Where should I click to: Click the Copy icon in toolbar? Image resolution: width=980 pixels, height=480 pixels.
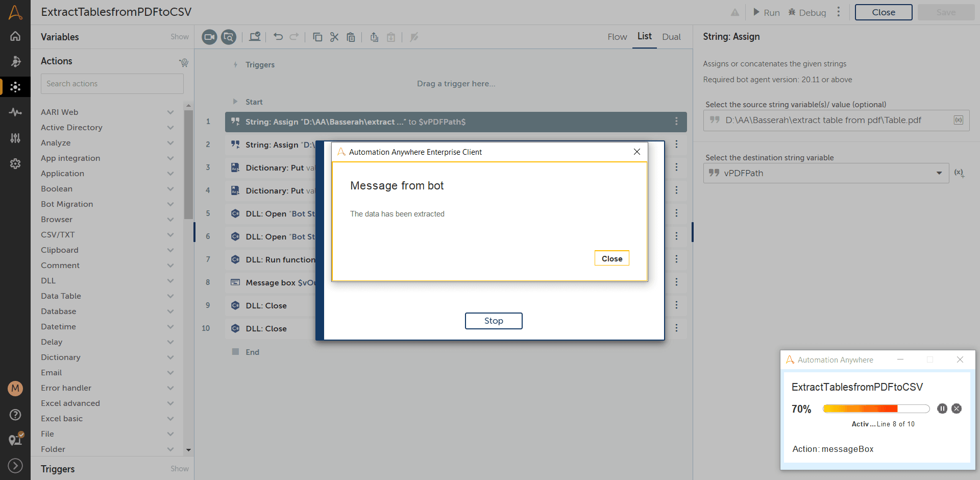pos(317,37)
